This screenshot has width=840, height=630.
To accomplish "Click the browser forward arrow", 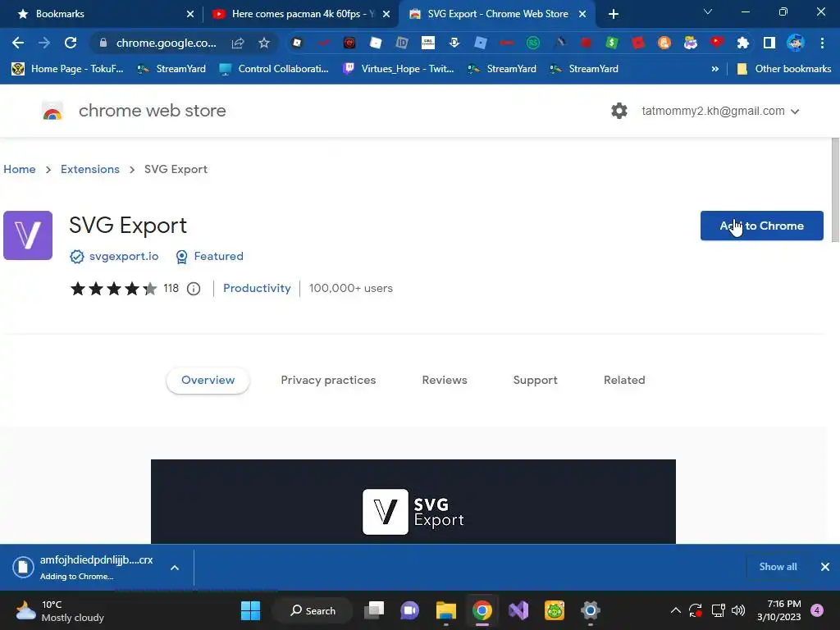I will coord(44,43).
